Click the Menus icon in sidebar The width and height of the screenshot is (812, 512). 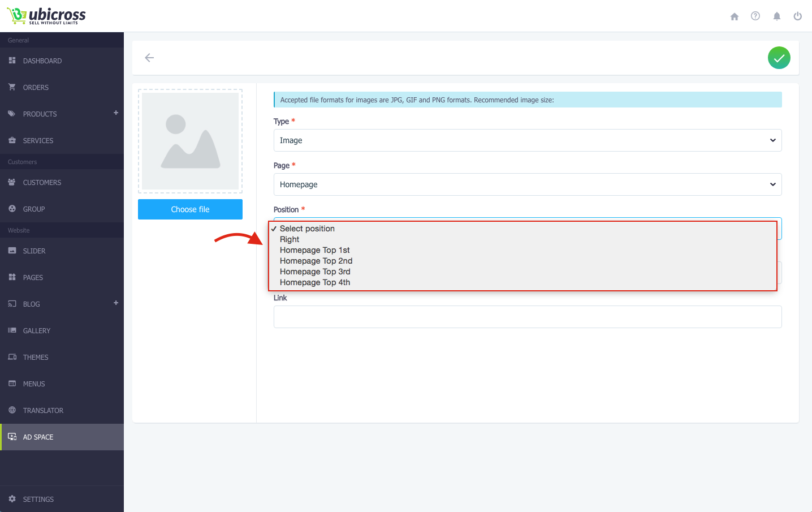coord(12,384)
